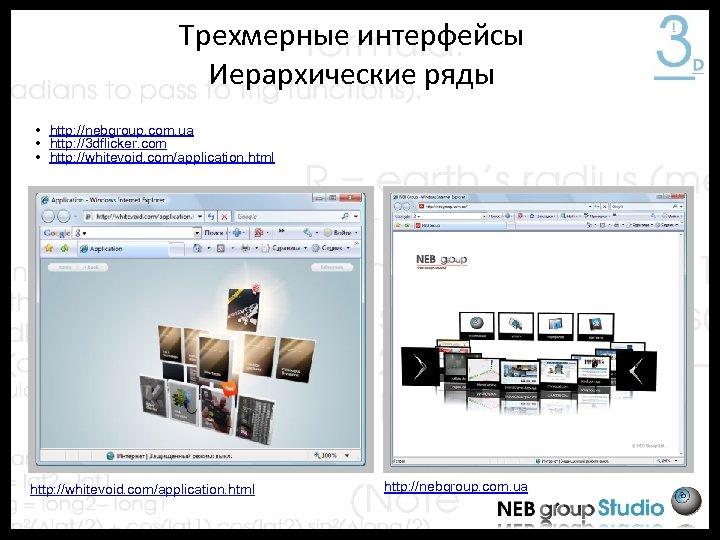The image size is (720, 540).
Task: Expand address bar dropdown in the Application browser
Action: tap(200, 216)
